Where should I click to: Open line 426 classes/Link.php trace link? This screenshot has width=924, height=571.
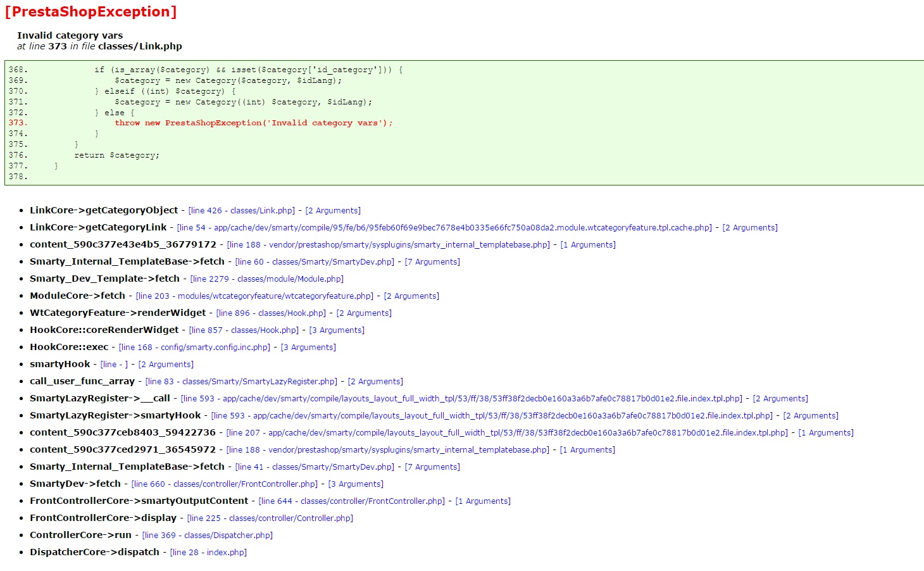coord(242,211)
